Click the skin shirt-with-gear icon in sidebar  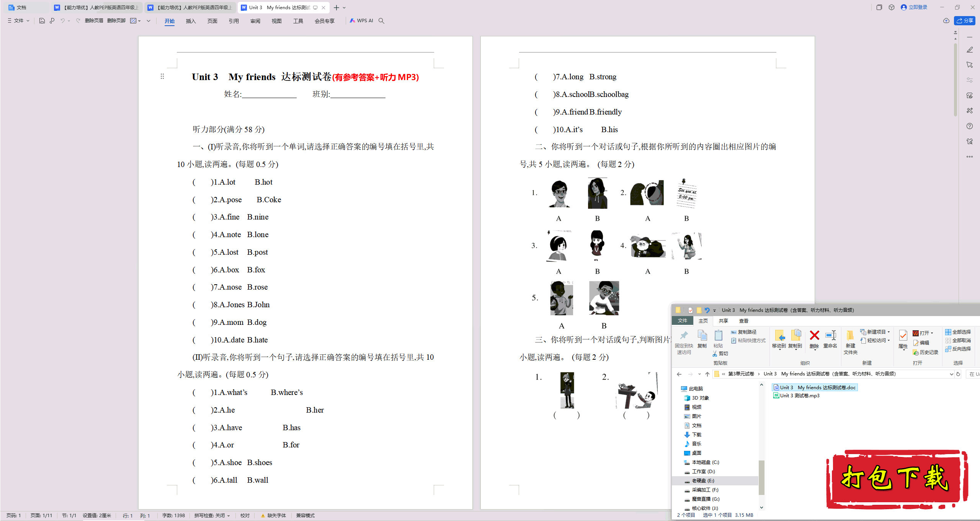pos(970,141)
